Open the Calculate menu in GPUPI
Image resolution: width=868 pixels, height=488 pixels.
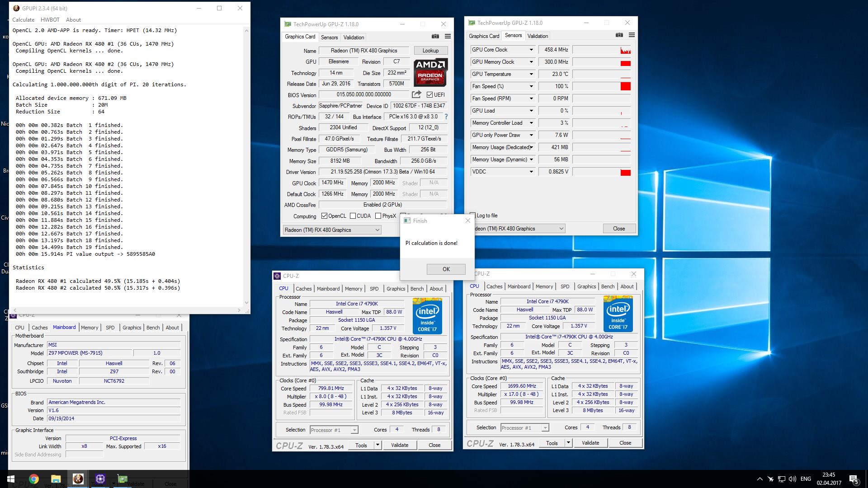click(24, 20)
